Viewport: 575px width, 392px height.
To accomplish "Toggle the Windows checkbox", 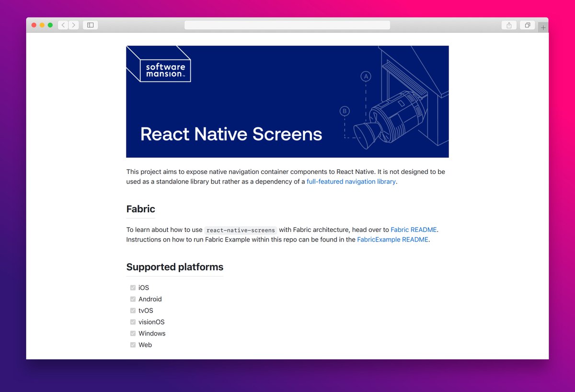I will [x=133, y=334].
